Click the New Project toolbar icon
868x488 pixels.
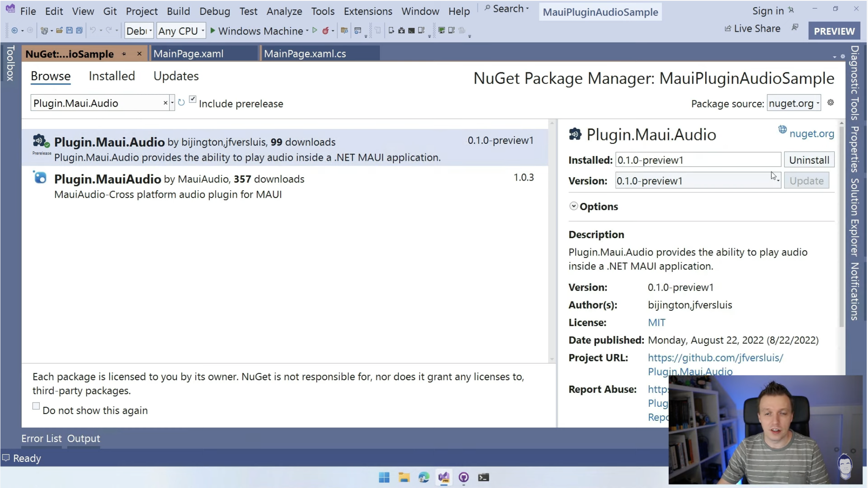pyautogui.click(x=44, y=30)
